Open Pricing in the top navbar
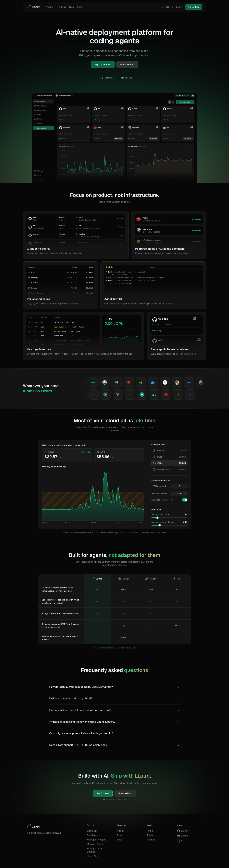The image size is (229, 868). pos(63,7)
